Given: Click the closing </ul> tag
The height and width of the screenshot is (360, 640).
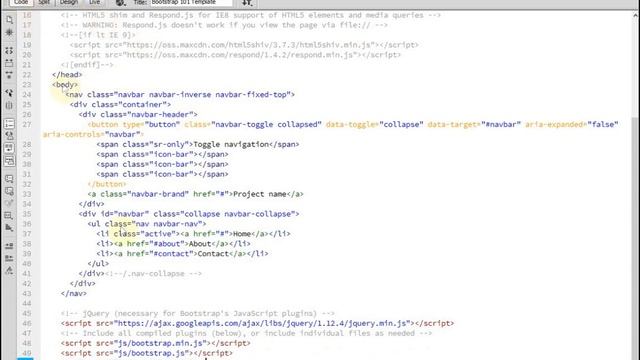Looking at the screenshot, I should coord(98,264).
